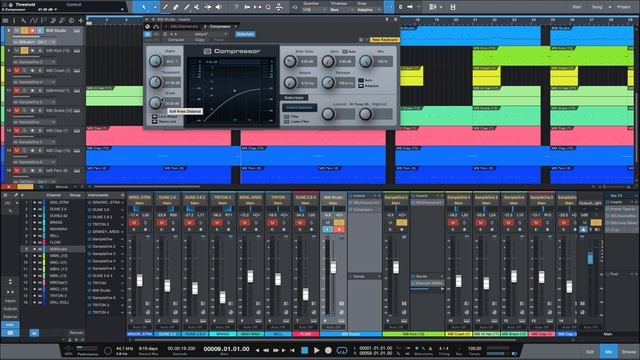Select the Listen speaker tool

[219, 7]
